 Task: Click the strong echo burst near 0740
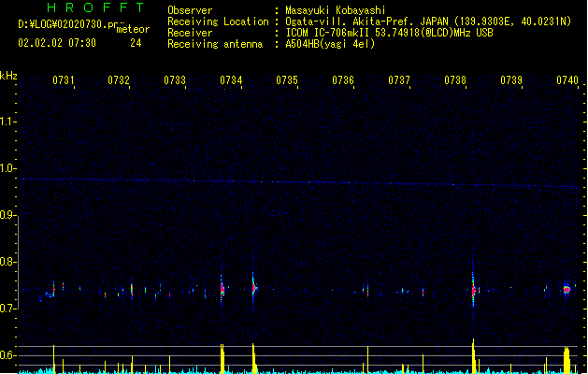(x=566, y=289)
